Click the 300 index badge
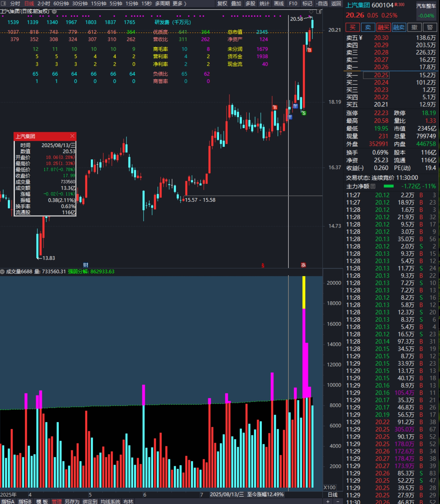This screenshot has width=440, height=504. (x=401, y=4)
